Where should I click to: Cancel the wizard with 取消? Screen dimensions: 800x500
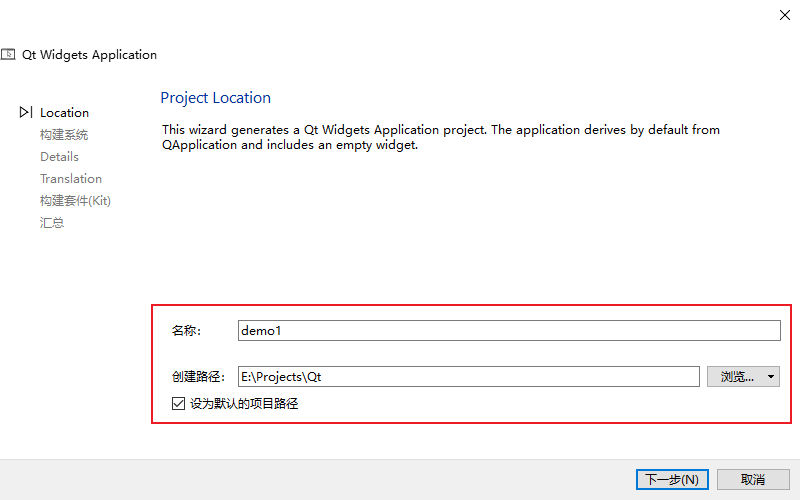coord(754,480)
